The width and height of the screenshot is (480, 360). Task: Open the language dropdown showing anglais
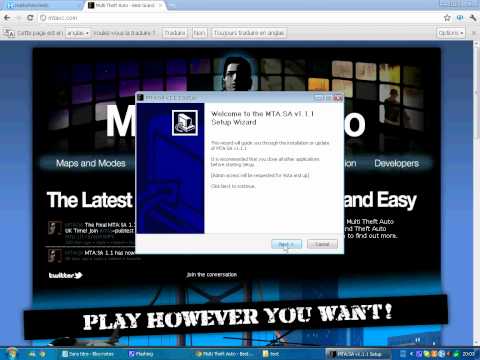point(77,33)
